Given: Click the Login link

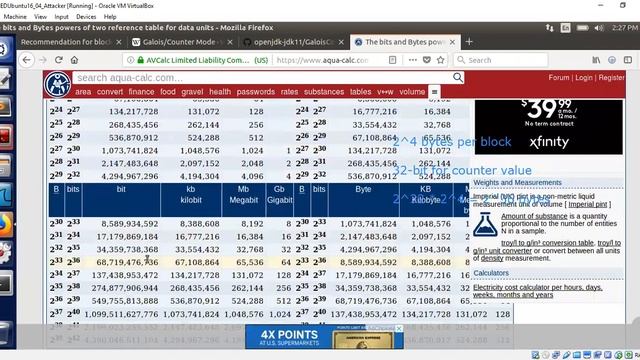Looking at the screenshot, I should pyautogui.click(x=584, y=78).
